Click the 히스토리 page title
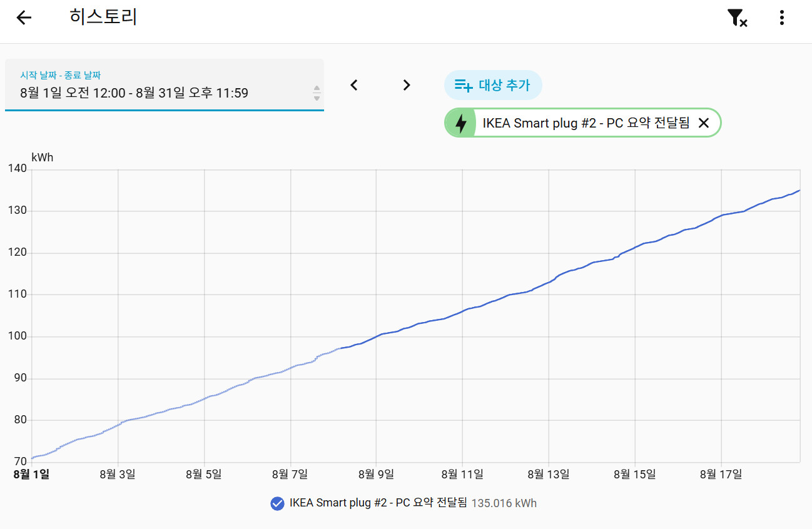This screenshot has width=812, height=529. point(103,18)
